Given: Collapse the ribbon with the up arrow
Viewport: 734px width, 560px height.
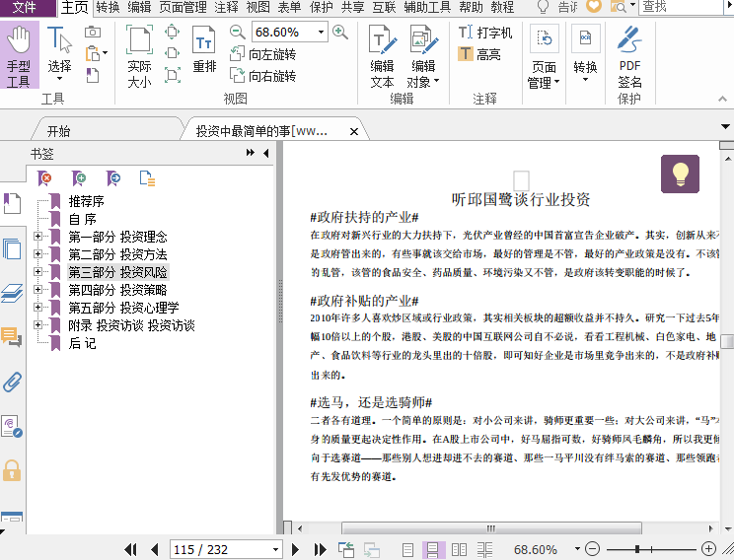Looking at the screenshot, I should click(x=722, y=99).
